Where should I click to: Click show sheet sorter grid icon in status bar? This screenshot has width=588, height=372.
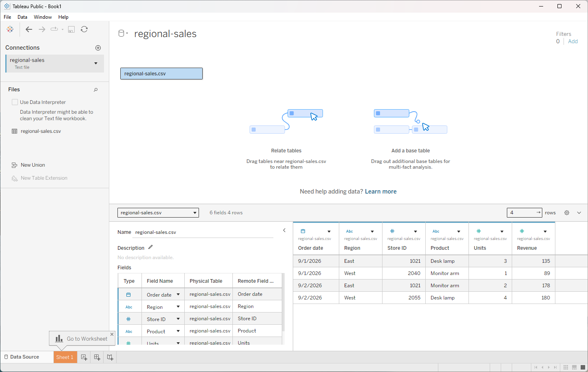(566, 368)
